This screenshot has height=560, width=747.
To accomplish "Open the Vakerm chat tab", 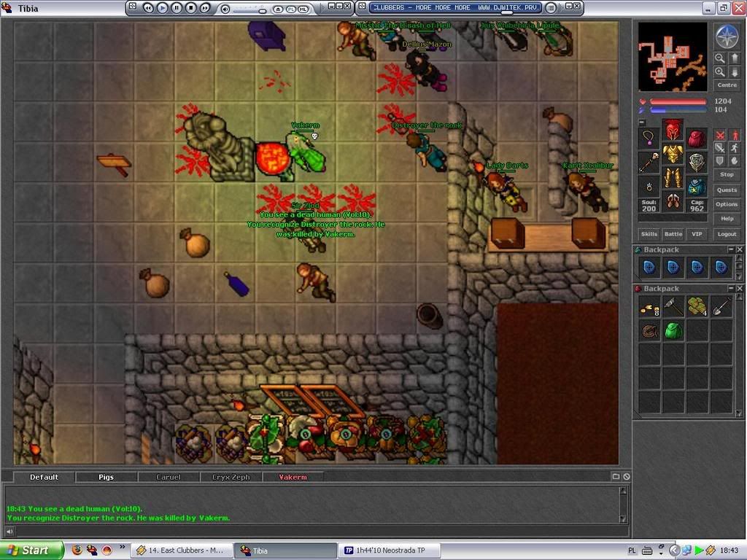I will coord(293,477).
